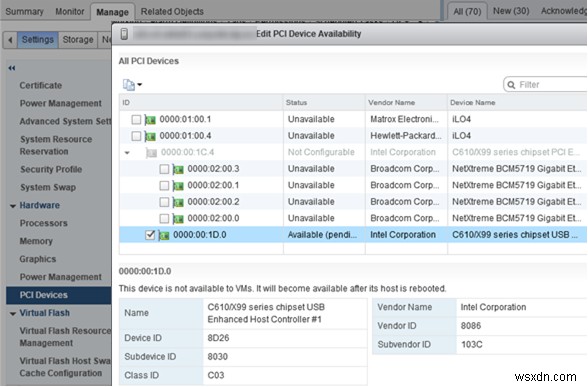Click the Device ID value 8D26

[218, 339]
